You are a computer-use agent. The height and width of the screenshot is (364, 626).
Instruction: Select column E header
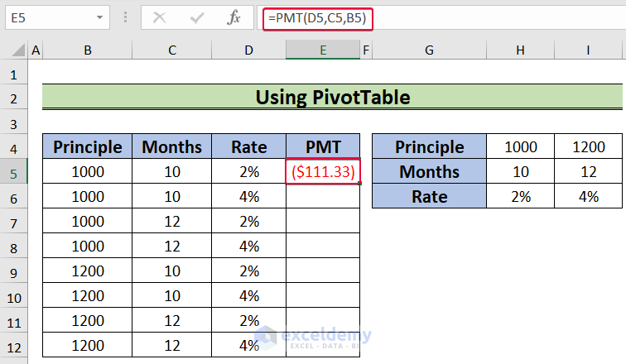click(323, 51)
